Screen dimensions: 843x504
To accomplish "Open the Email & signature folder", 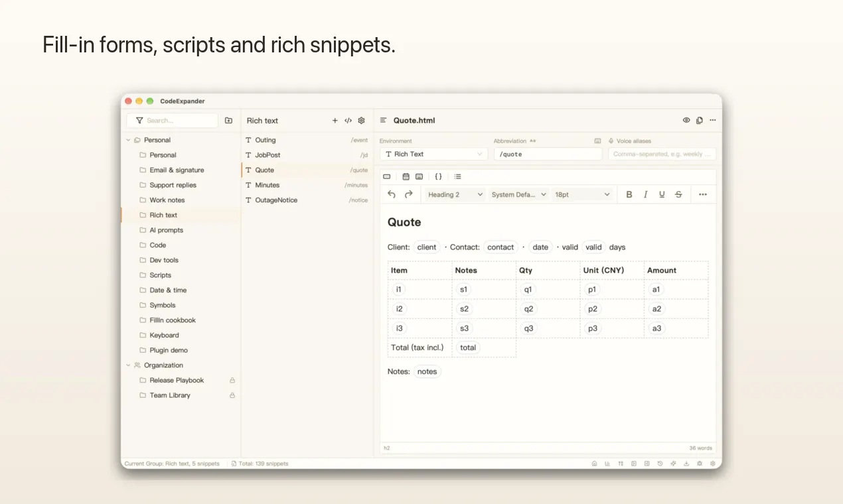I will [181, 170].
